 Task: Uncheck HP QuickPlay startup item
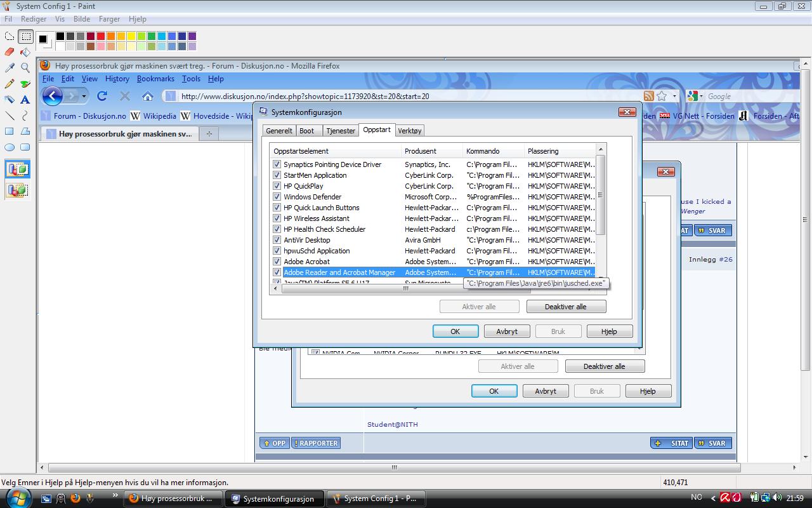(x=277, y=186)
